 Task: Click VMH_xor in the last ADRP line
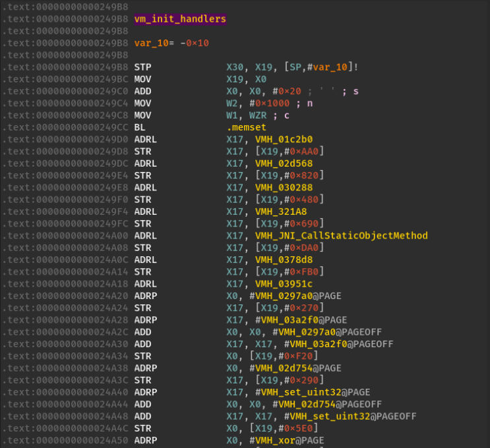tap(281, 441)
